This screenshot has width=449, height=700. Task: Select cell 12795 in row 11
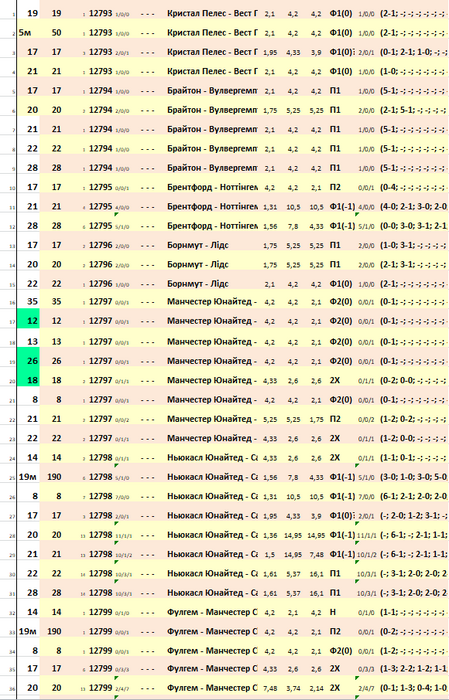click(x=100, y=206)
